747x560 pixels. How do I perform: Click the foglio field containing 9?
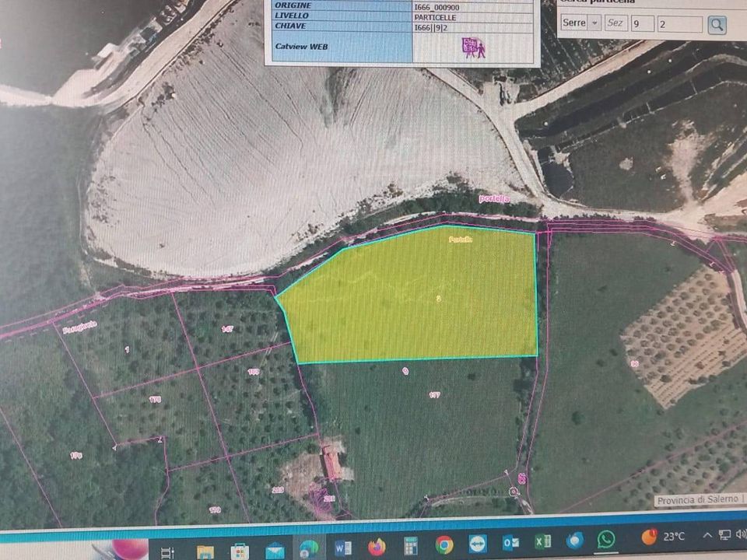click(x=643, y=24)
